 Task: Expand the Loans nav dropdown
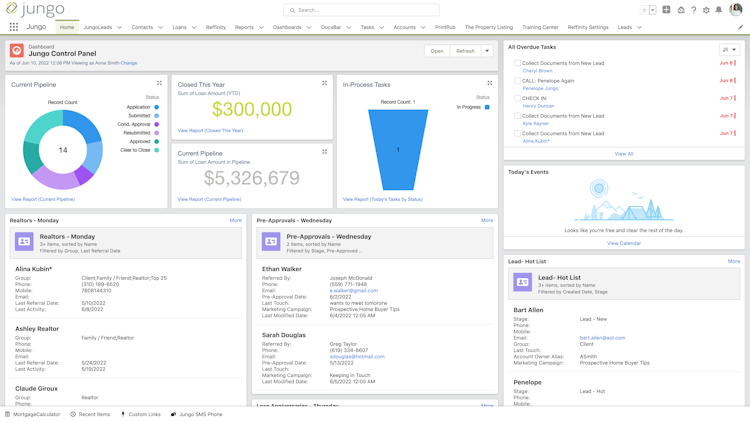[194, 27]
